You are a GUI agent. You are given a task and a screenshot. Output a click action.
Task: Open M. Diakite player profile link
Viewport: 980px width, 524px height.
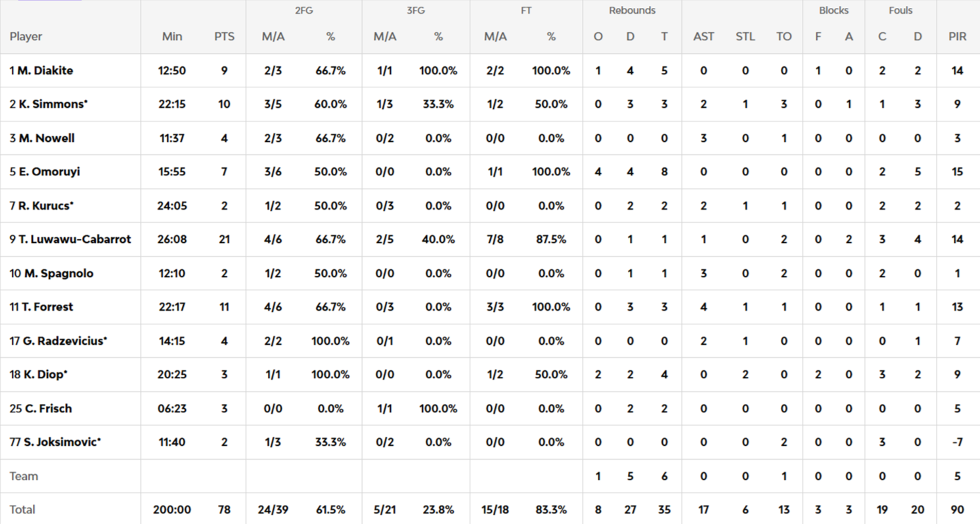(45, 71)
